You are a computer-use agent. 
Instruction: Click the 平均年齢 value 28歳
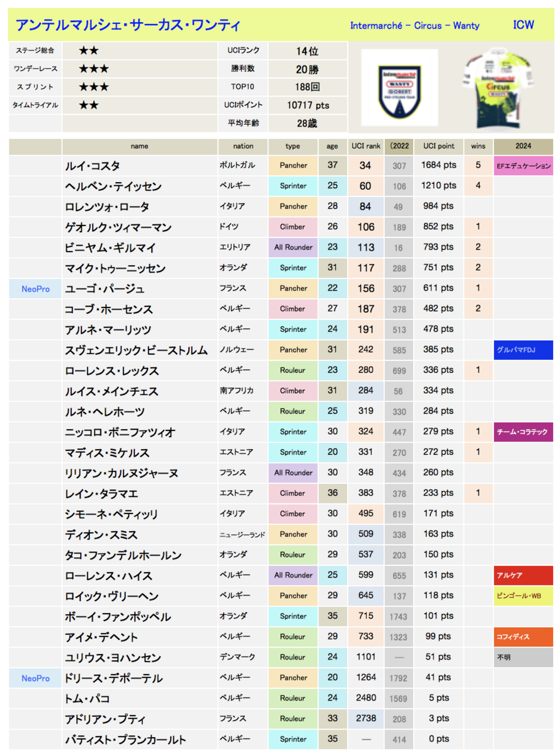coord(307,123)
